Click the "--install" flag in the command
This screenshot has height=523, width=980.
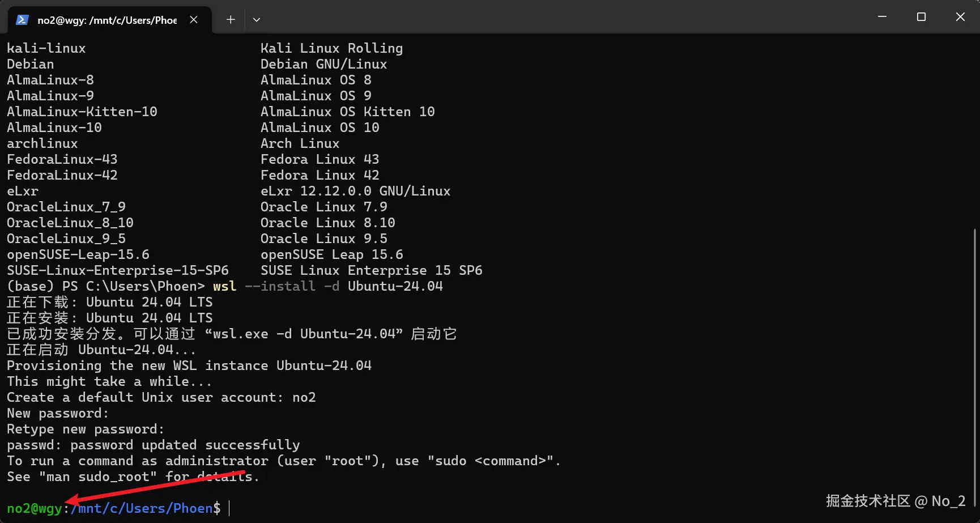(280, 286)
